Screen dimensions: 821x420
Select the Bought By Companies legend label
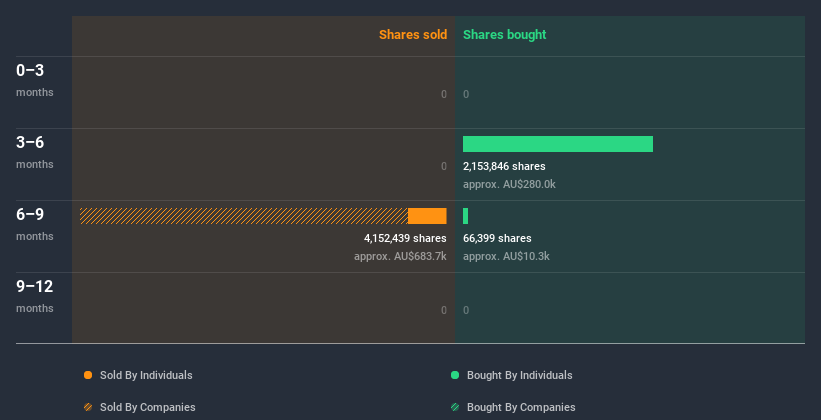521,407
